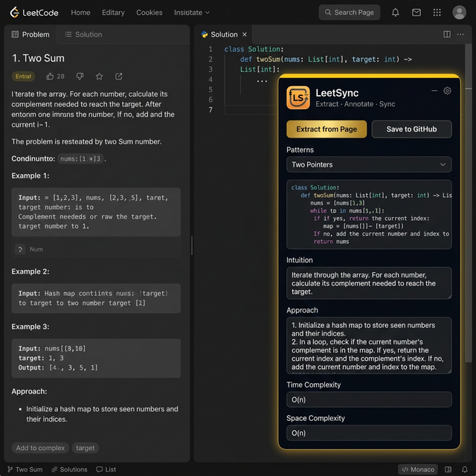Screen dimensions: 476x476
Task: Click the thumbs down dislike icon
Action: [80, 76]
